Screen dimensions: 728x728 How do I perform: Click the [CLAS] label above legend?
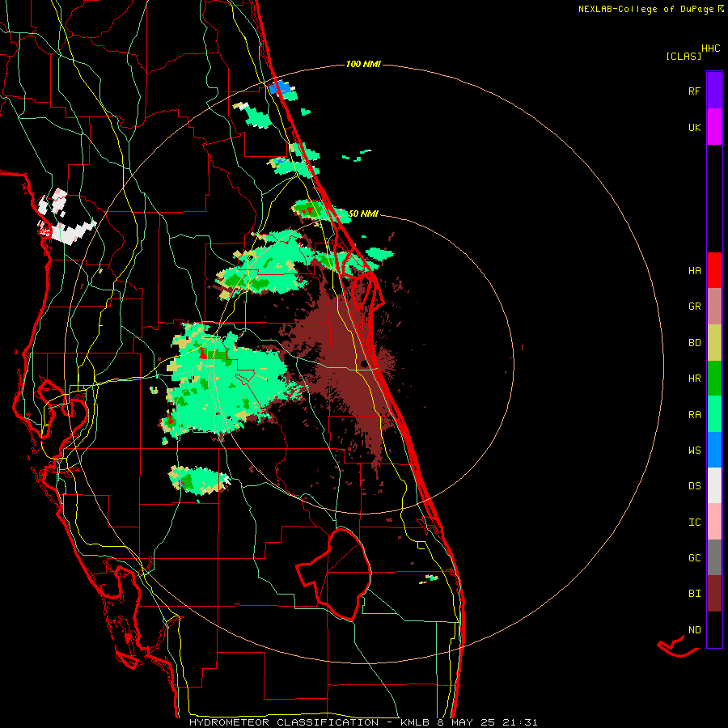684,57
